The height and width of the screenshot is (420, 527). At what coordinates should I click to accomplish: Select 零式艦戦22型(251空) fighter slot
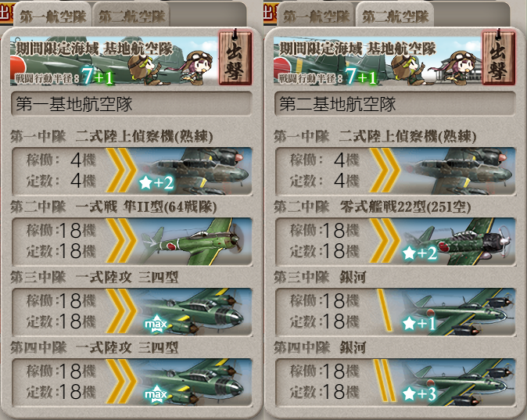pyautogui.click(x=396, y=242)
